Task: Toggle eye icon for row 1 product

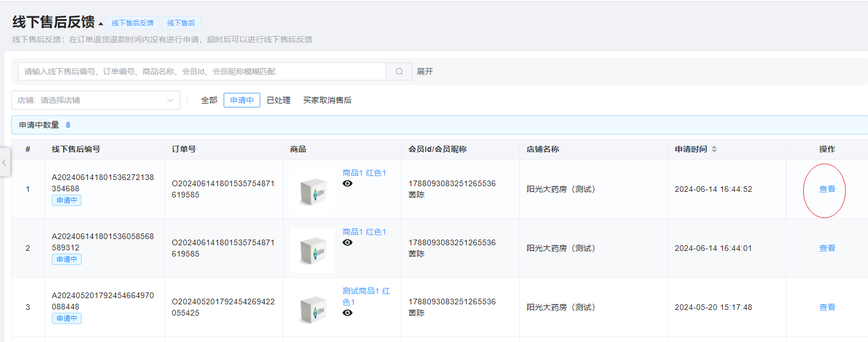Action: (x=348, y=183)
